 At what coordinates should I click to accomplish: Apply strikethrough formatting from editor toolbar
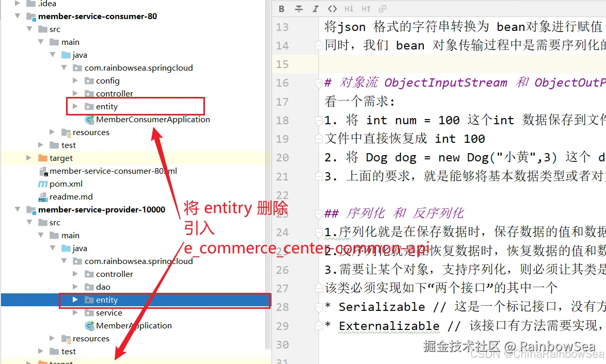point(299,9)
